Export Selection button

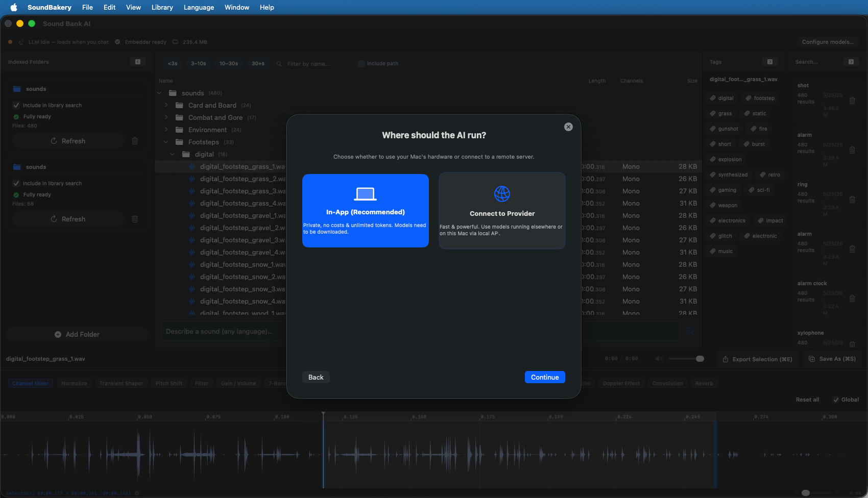click(757, 359)
